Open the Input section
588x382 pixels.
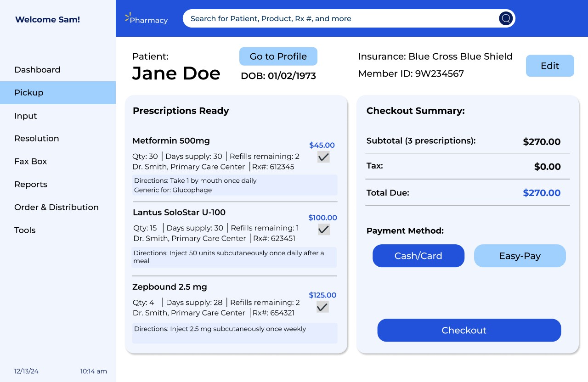tap(25, 116)
